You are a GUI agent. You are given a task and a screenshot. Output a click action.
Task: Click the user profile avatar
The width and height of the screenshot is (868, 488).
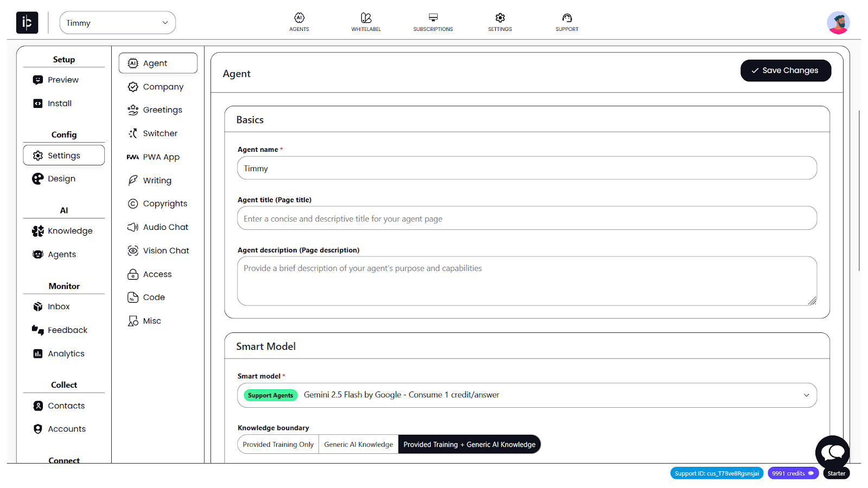pos(838,23)
